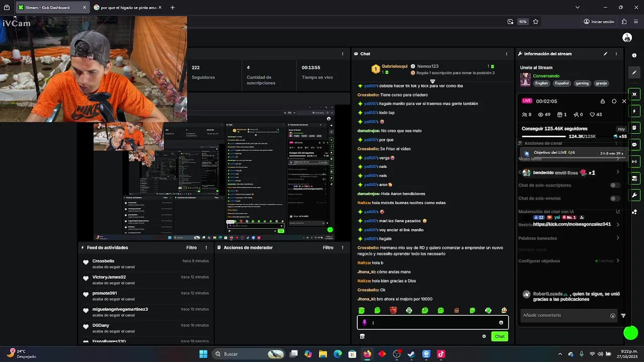Select the Español tag
Viewport: 644px width, 362px height.
(561, 83)
